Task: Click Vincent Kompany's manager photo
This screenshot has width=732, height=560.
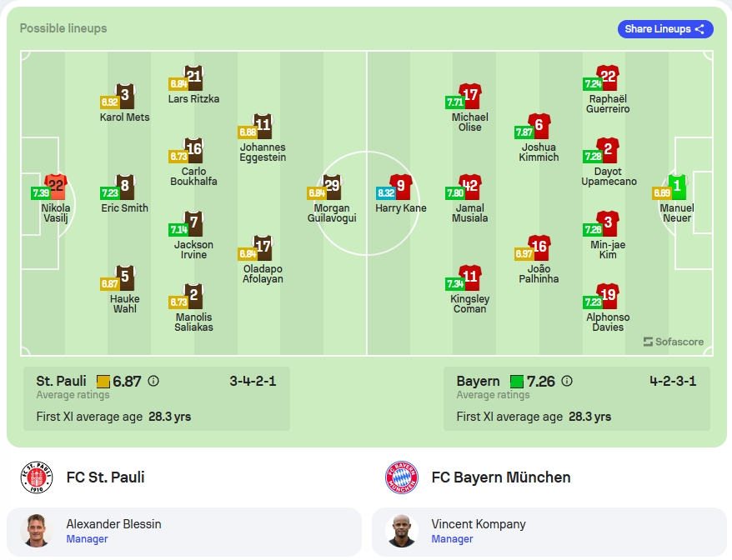Action: (402, 531)
